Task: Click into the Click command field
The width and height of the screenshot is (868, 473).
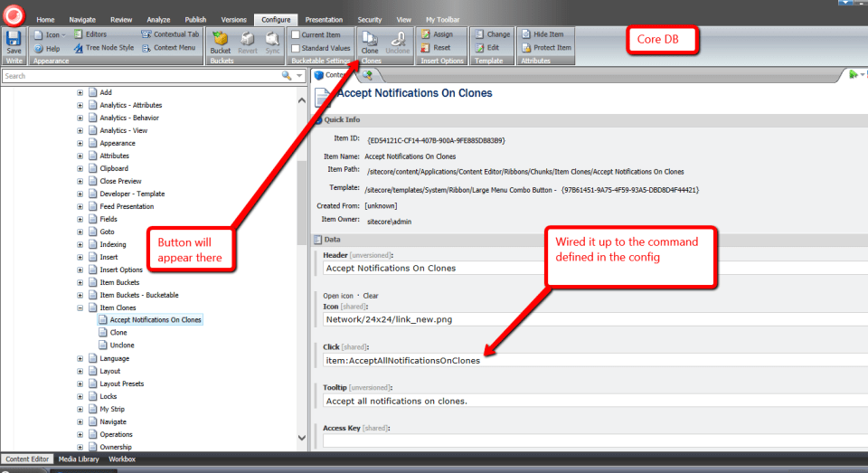Action: click(x=588, y=361)
